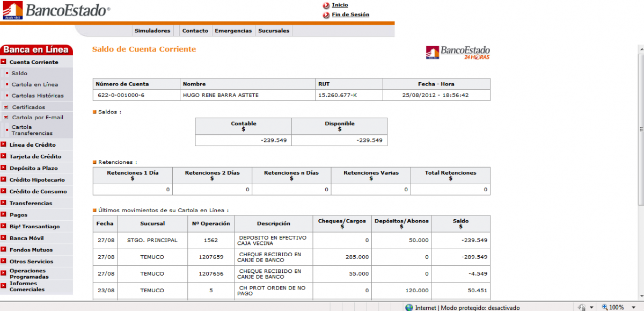Go to Inicio link
Screen dimensions: 644x311
coord(340,5)
